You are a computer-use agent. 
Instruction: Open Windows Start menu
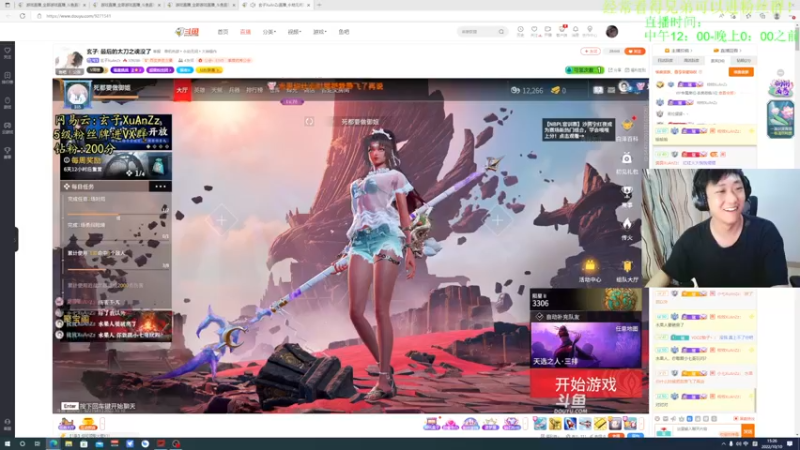7,444
